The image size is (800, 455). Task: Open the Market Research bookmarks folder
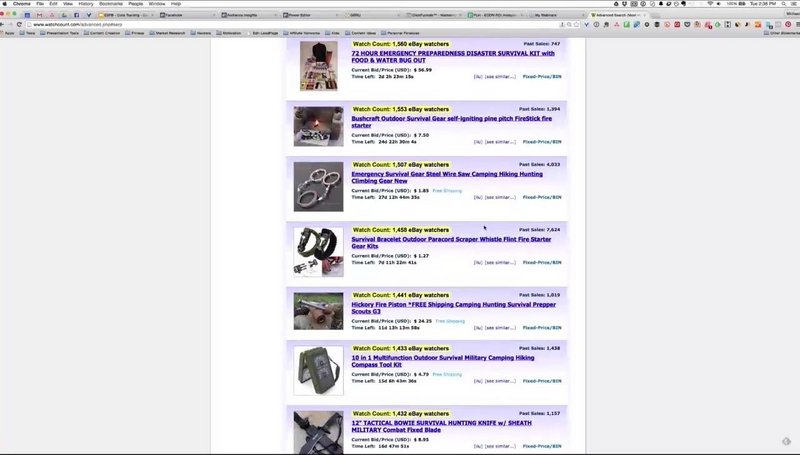coord(167,33)
